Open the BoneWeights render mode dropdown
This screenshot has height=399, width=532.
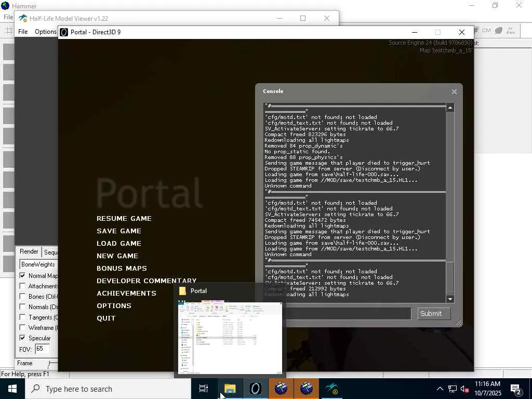pyautogui.click(x=38, y=264)
